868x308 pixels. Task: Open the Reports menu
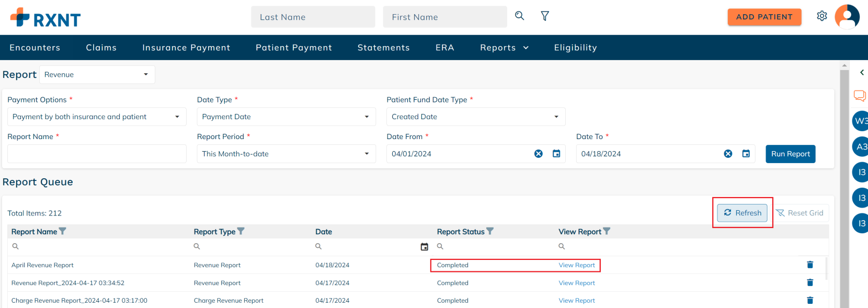coord(504,48)
